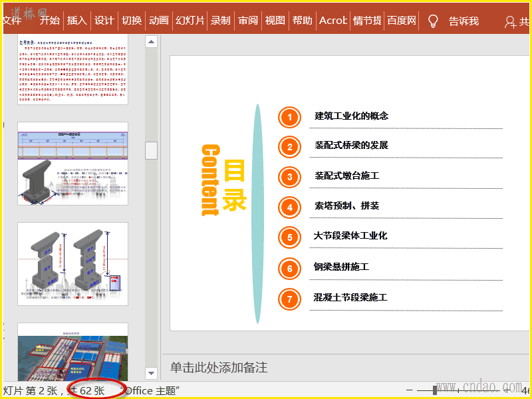Select the text 大节段梁体工业化
This screenshot has width=532, height=399.
(x=350, y=235)
